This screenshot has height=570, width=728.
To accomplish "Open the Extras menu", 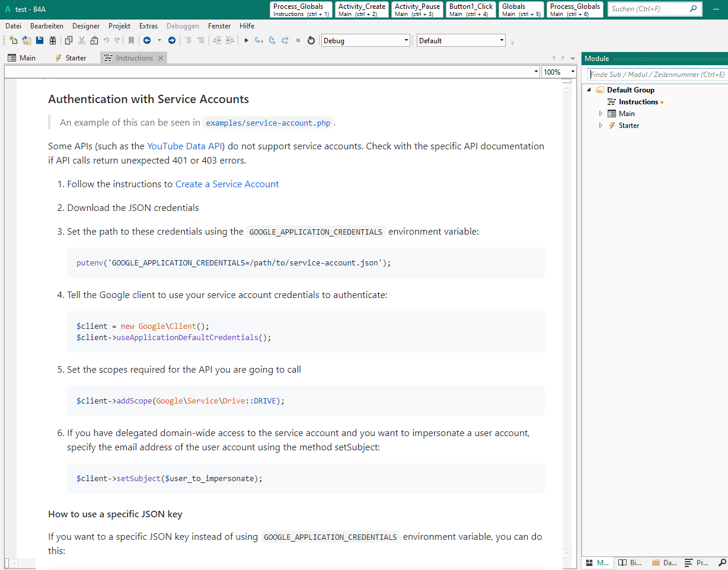I will pos(149,26).
